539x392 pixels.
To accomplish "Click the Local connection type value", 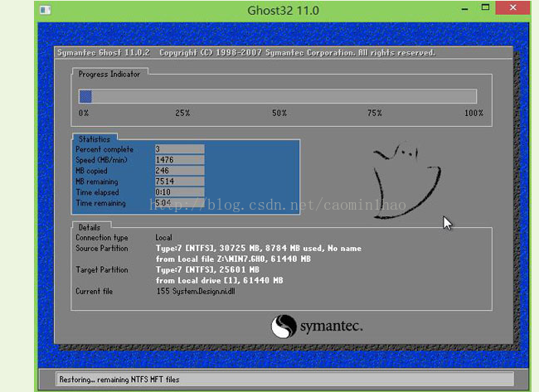I will 163,237.
